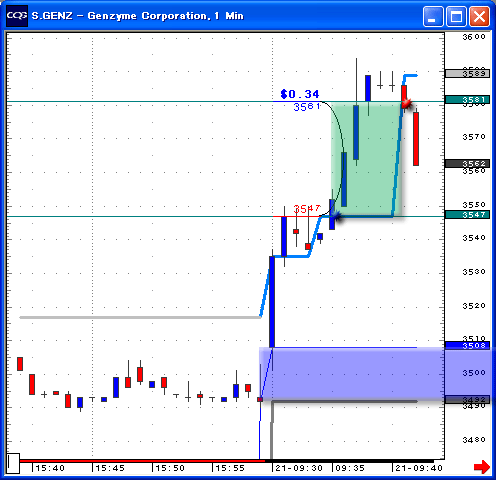Click the 21-09:40 time label

(419, 468)
